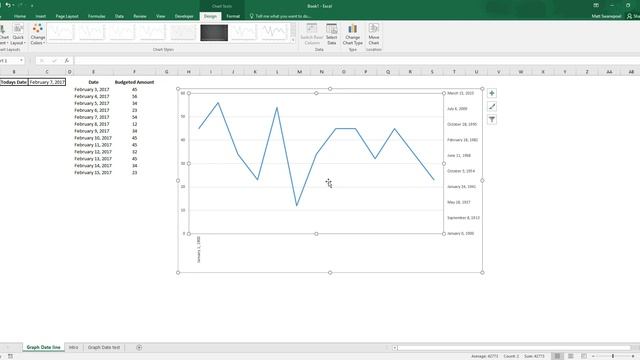Open the Review ribbon tab
640x360 pixels.
(140, 16)
